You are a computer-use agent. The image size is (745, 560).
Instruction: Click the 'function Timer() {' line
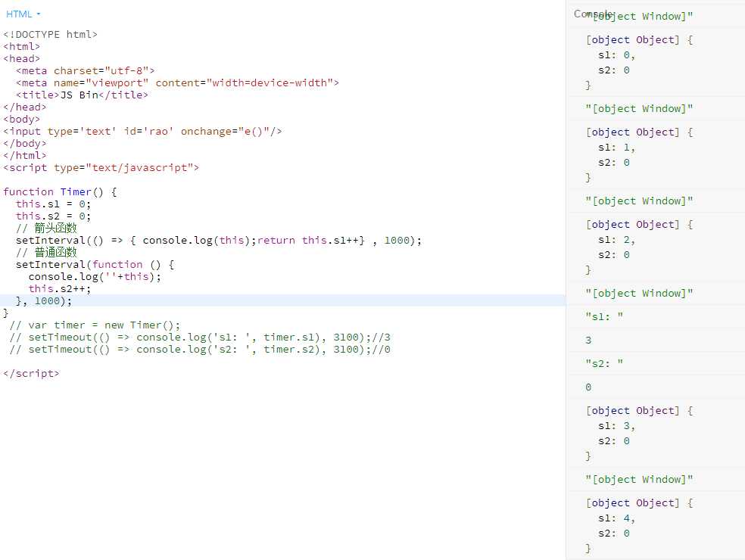(60, 192)
